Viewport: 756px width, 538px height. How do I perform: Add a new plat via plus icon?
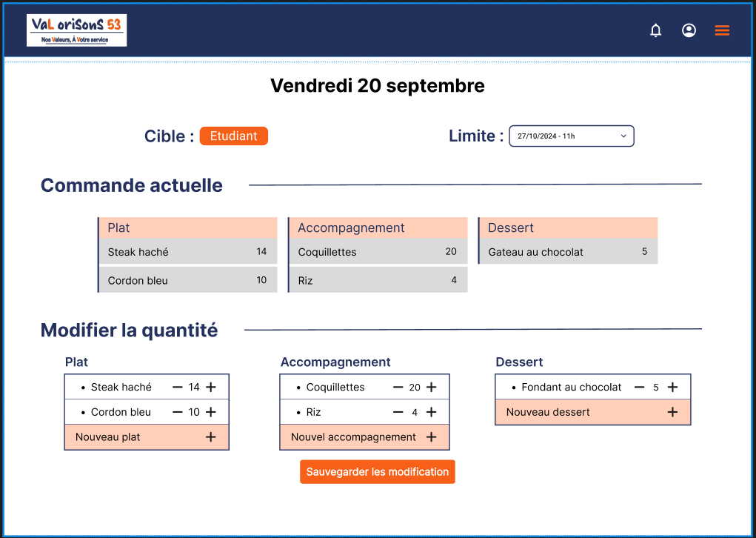point(211,437)
